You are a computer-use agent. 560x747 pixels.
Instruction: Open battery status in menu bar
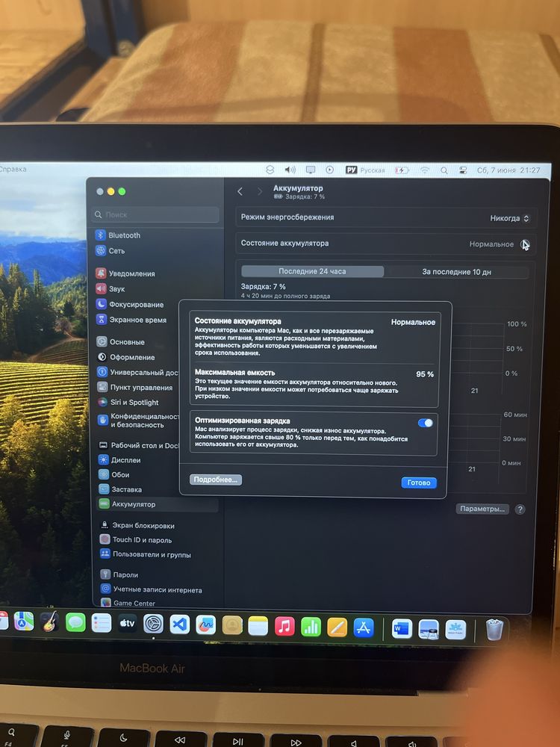pyautogui.click(x=402, y=170)
